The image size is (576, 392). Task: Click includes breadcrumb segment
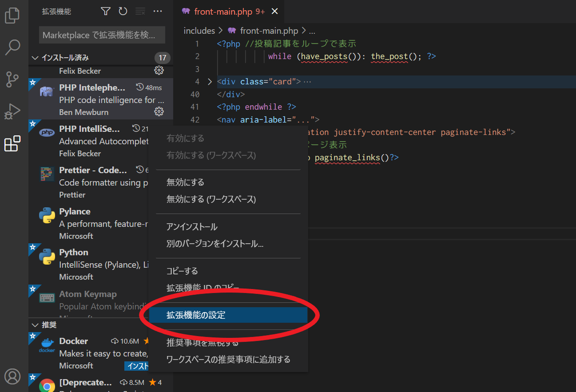pyautogui.click(x=199, y=31)
